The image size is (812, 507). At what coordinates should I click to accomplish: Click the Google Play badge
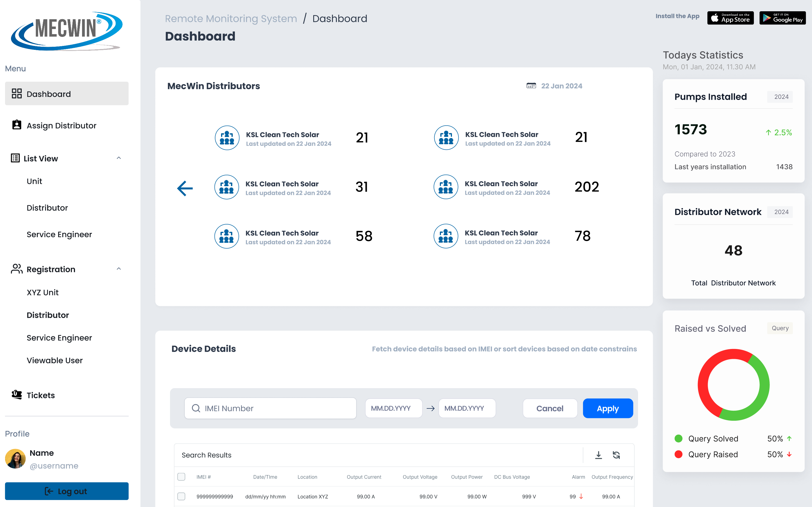782,18
